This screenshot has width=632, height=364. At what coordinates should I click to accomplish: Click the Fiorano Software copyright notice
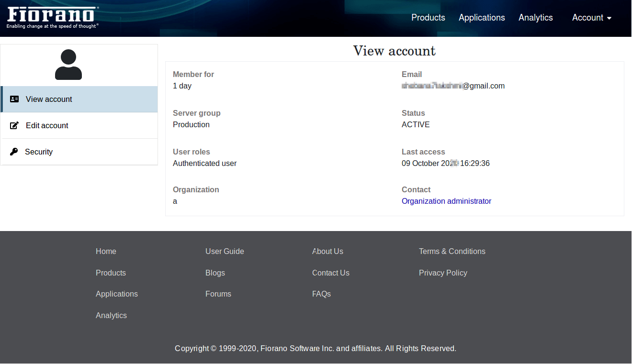coord(316,349)
